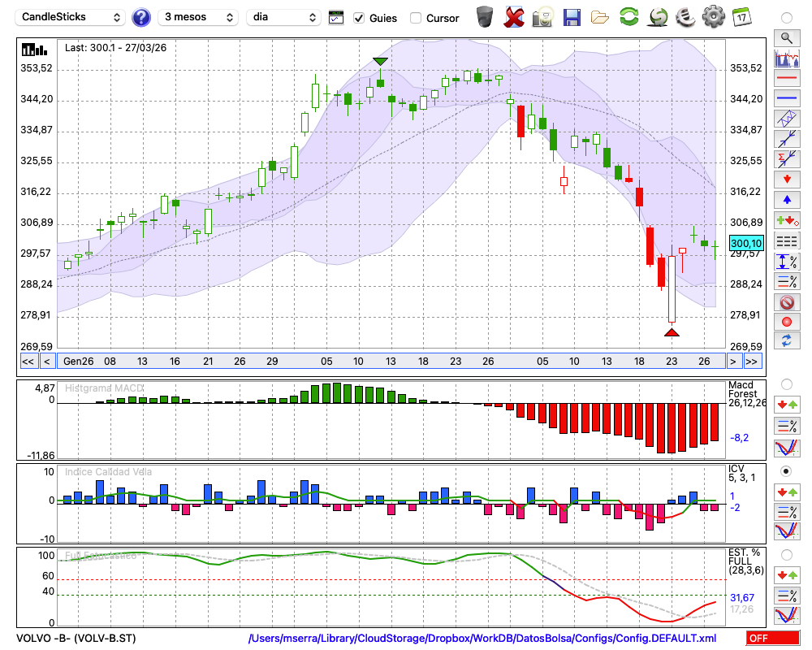Enable the Cursor checkbox
Viewport: 812px width, 650px height.
click(416, 18)
